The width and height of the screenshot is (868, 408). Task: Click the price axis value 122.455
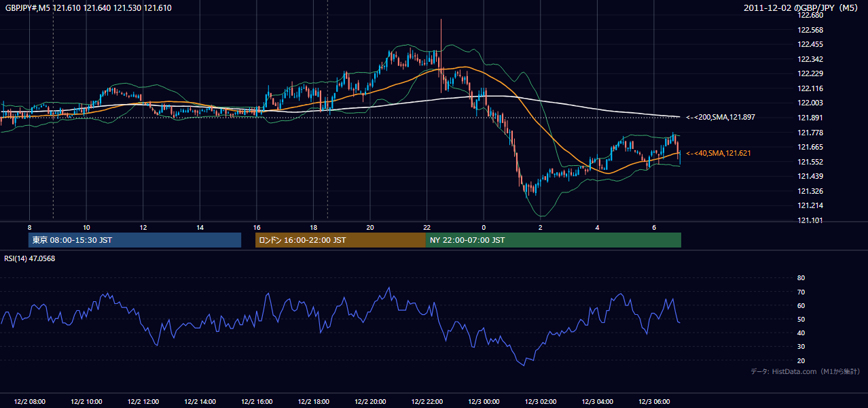[x=811, y=44]
